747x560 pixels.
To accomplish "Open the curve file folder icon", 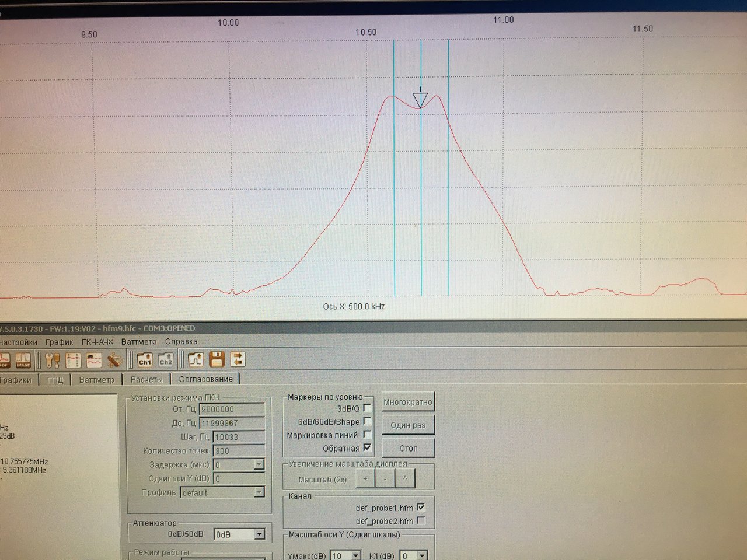I will (x=196, y=359).
